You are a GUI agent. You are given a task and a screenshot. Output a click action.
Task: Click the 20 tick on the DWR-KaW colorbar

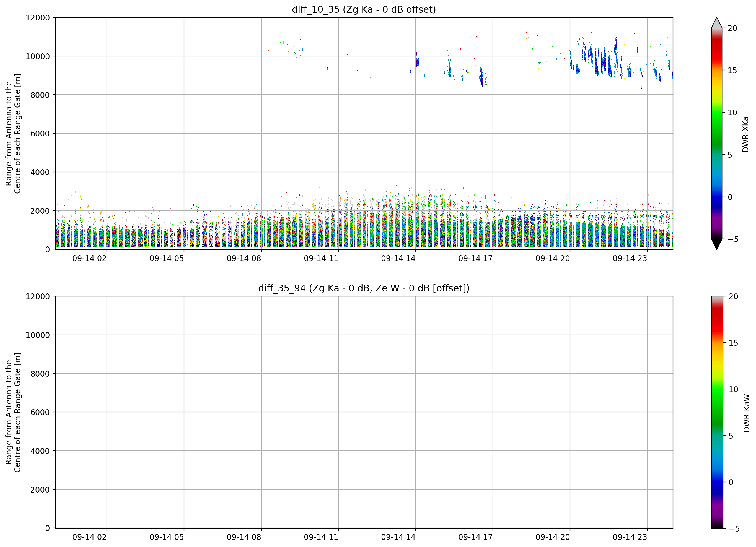tap(734, 296)
